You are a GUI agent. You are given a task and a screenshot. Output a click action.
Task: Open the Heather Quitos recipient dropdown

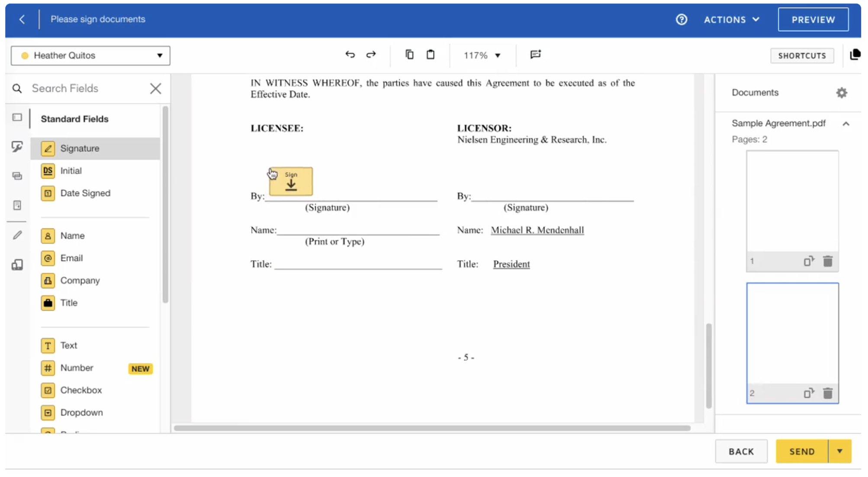pyautogui.click(x=91, y=55)
